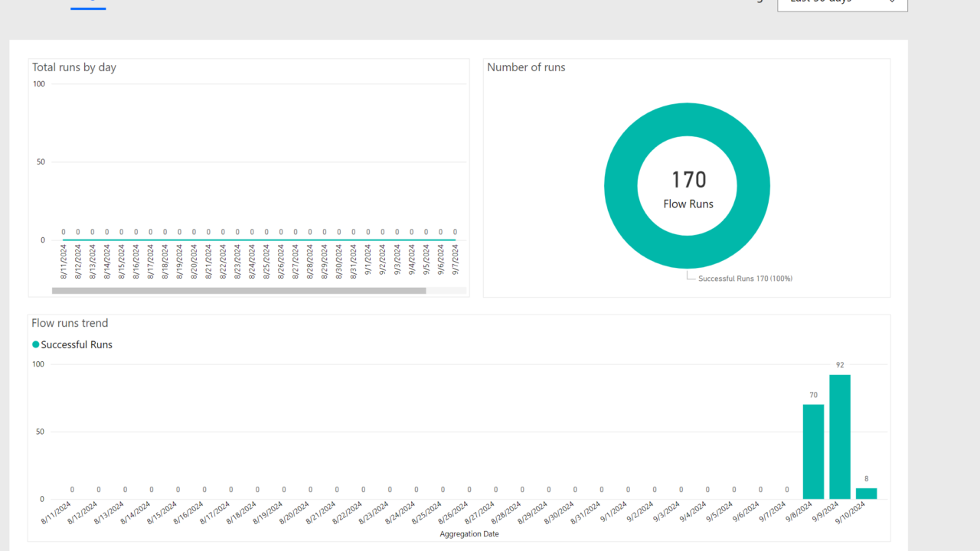This screenshot has height=551, width=980.
Task: Click the 'Total runs by day' chart title
Action: (74, 67)
